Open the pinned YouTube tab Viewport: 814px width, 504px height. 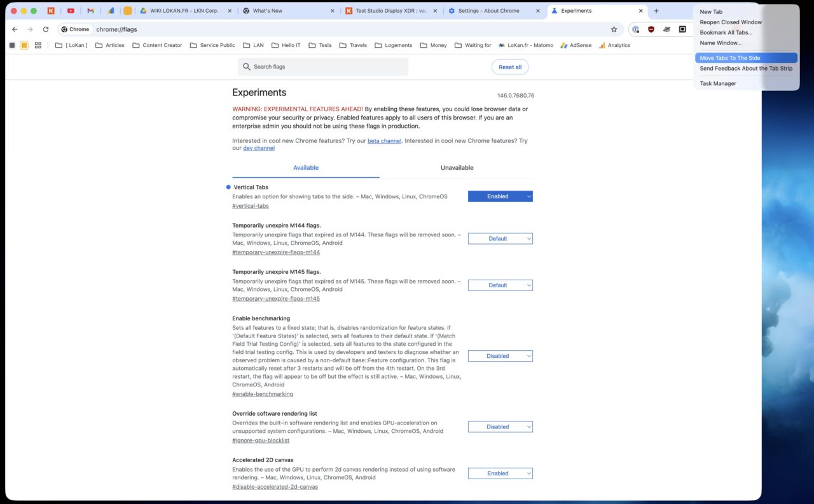71,10
